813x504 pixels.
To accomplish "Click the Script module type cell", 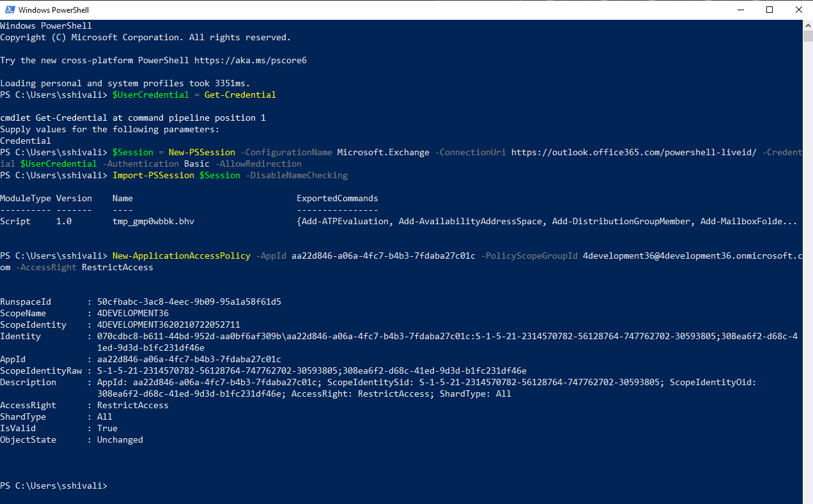I will 15,221.
